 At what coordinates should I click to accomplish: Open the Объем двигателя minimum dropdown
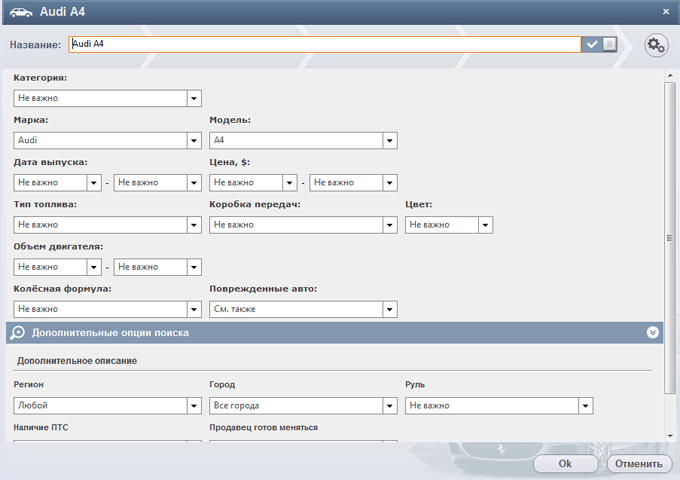(57, 267)
